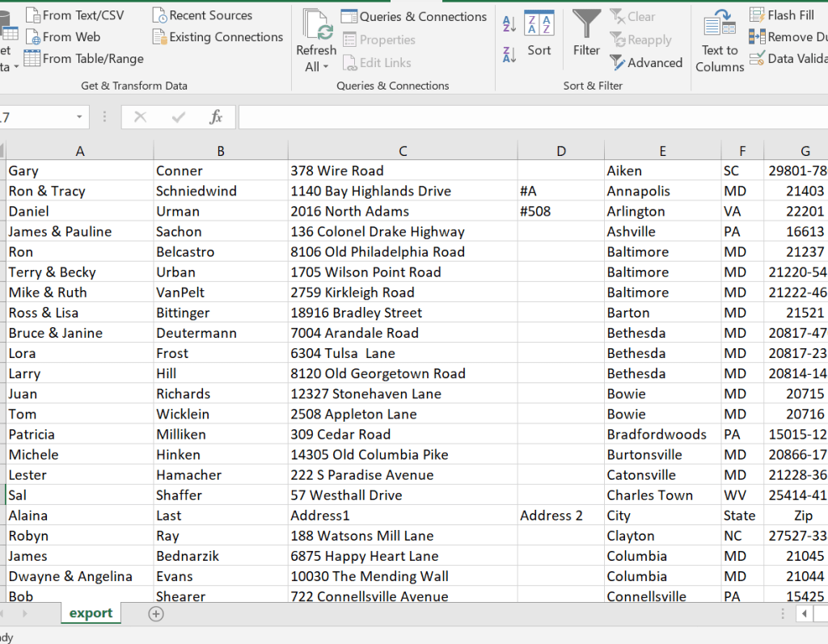Open Queries & Connections pane
Screen dimensions: 828x644
[414, 17]
